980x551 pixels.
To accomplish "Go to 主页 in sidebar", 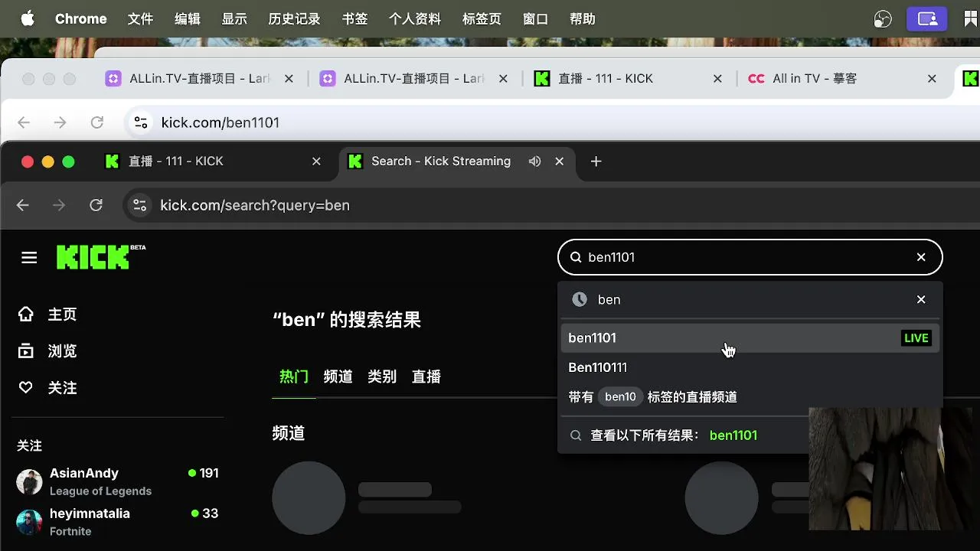I will (x=47, y=315).
